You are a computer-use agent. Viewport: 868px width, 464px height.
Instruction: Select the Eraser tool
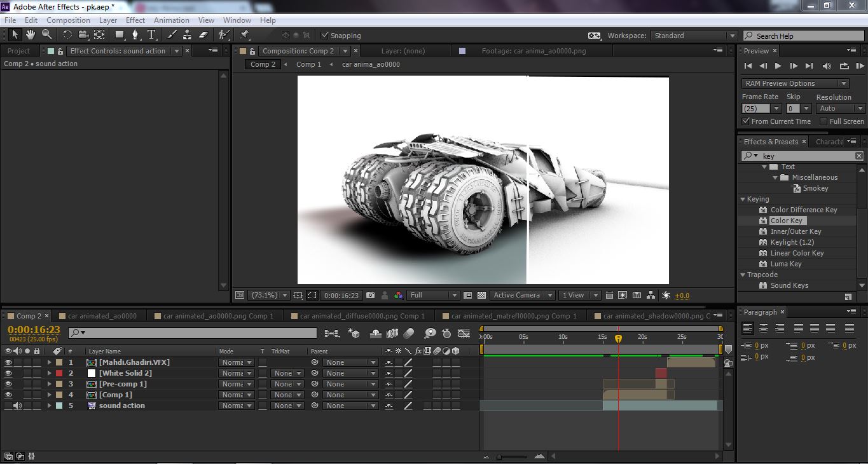[x=203, y=34]
